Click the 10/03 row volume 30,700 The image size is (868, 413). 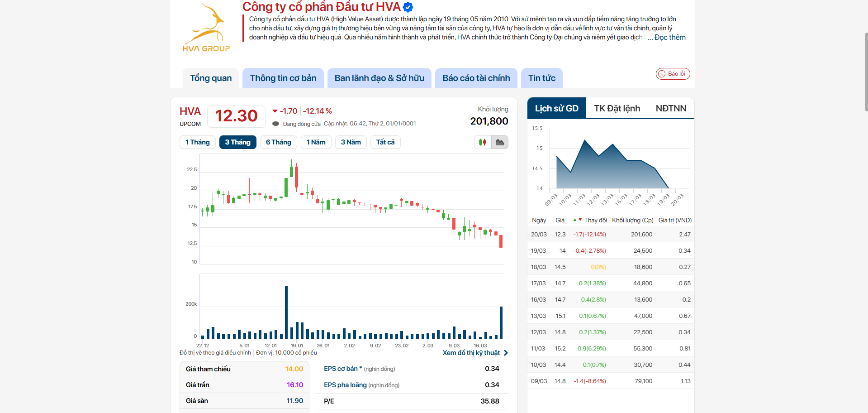(x=643, y=365)
